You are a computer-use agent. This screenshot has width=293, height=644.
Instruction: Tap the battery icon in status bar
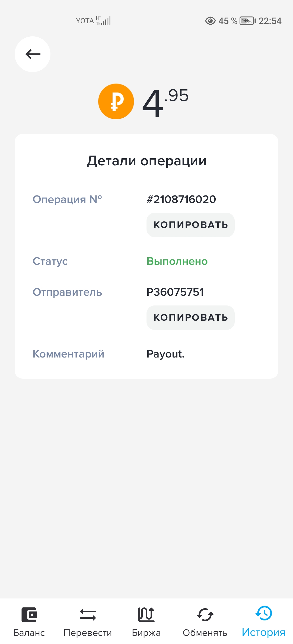(x=247, y=21)
